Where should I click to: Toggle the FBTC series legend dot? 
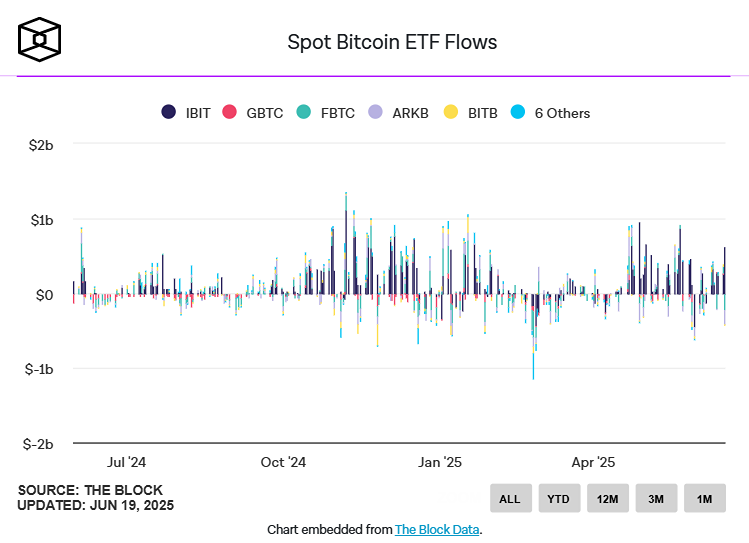point(304,113)
